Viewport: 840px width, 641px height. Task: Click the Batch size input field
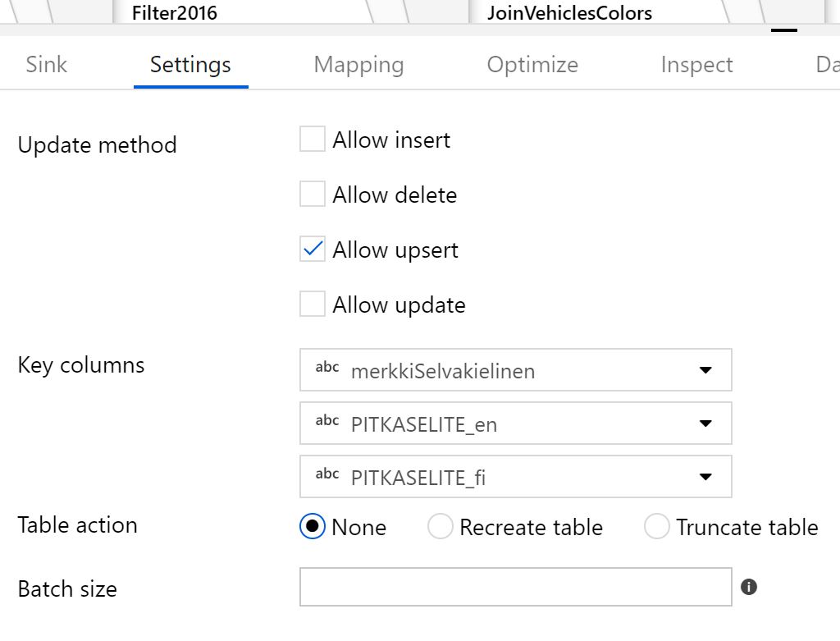click(x=515, y=587)
